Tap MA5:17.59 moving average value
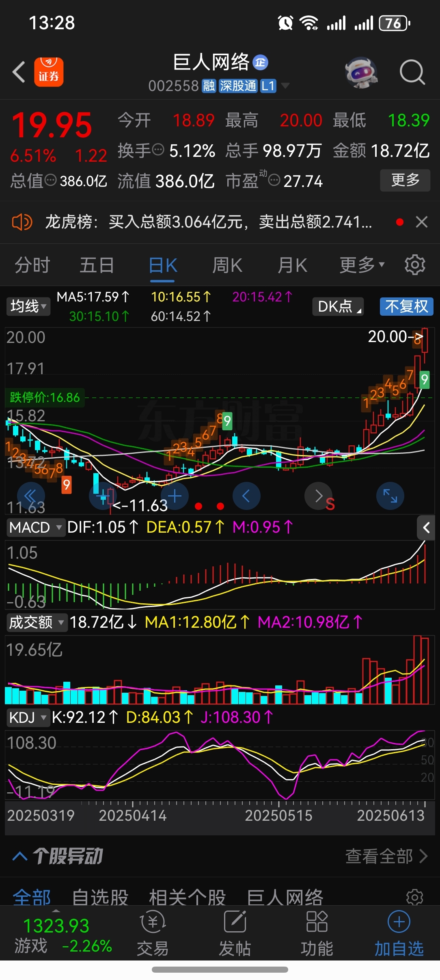 point(93,297)
